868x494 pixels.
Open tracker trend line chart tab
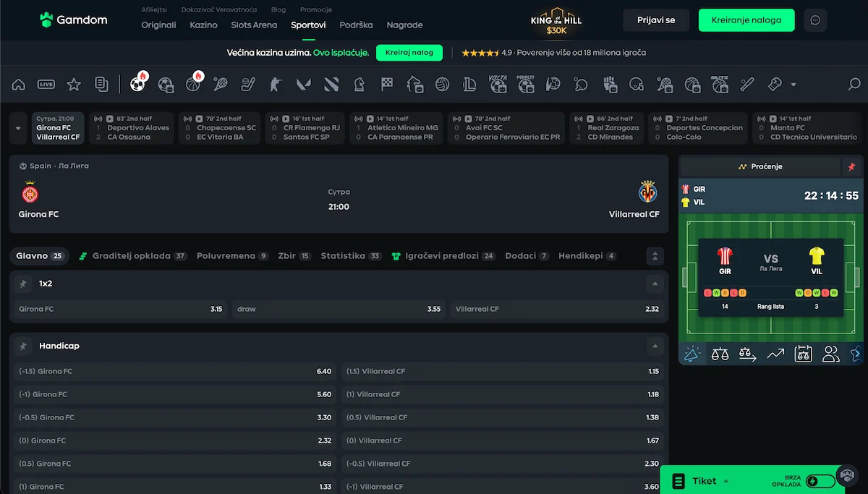click(775, 354)
